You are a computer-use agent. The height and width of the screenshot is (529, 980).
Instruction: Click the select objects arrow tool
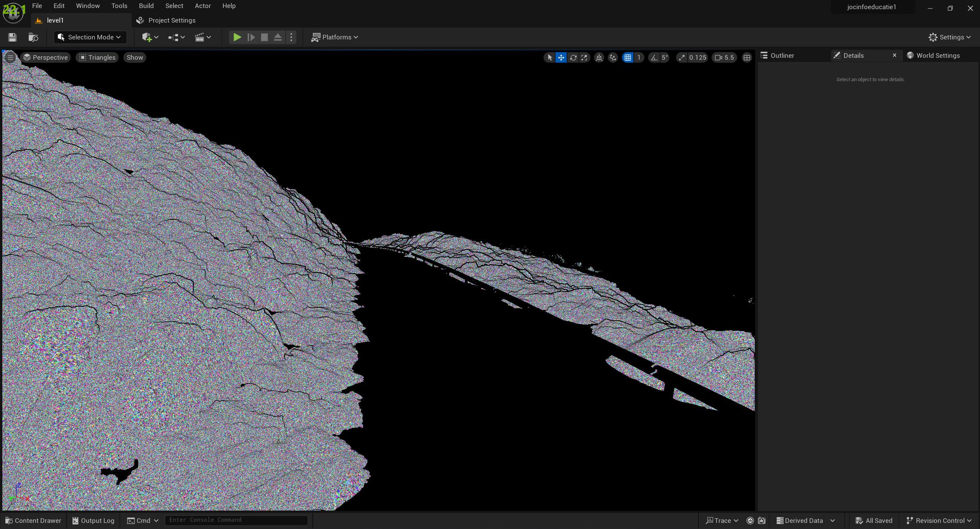click(x=550, y=57)
